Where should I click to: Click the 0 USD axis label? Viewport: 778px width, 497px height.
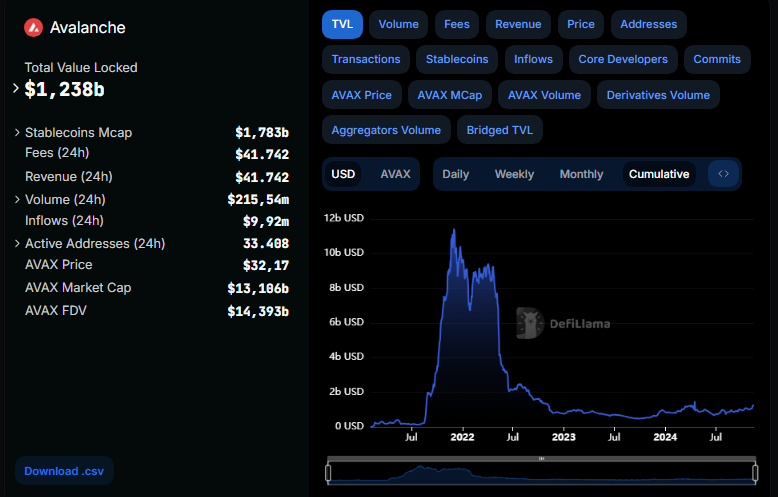coord(349,426)
